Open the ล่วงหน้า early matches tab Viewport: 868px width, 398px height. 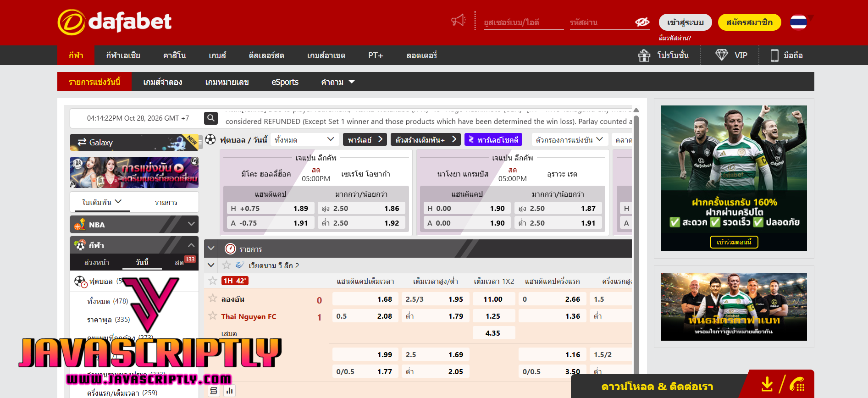tap(97, 262)
